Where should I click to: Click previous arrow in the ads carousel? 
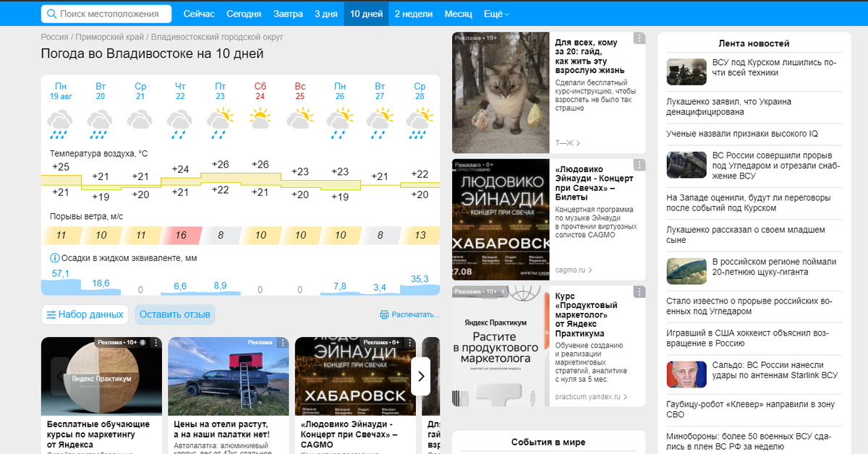(x=61, y=376)
